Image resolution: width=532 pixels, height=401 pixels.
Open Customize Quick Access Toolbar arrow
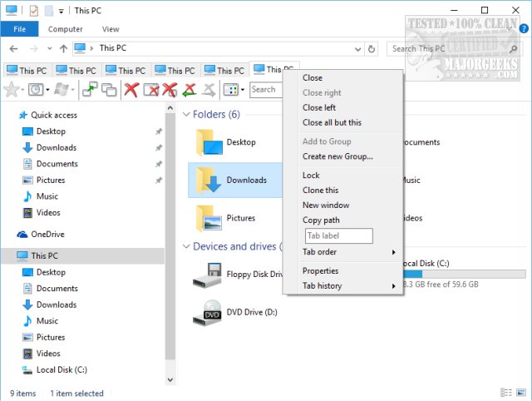(x=61, y=12)
